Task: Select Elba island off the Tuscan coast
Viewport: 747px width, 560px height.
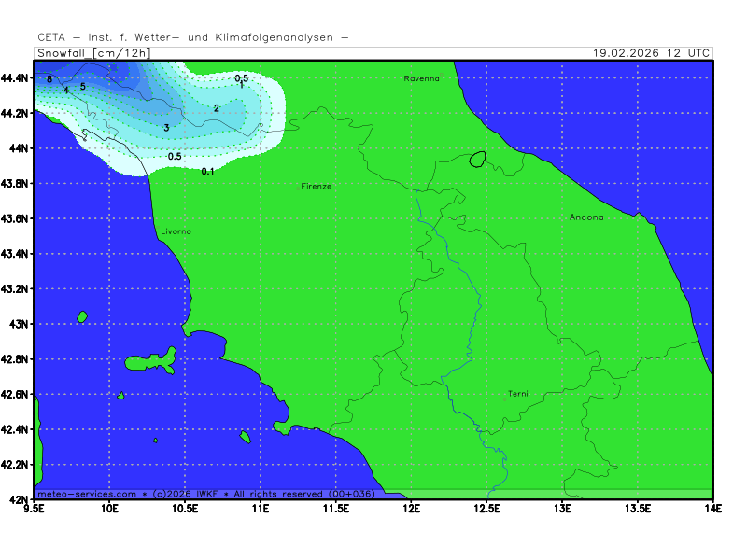Action: [151, 361]
